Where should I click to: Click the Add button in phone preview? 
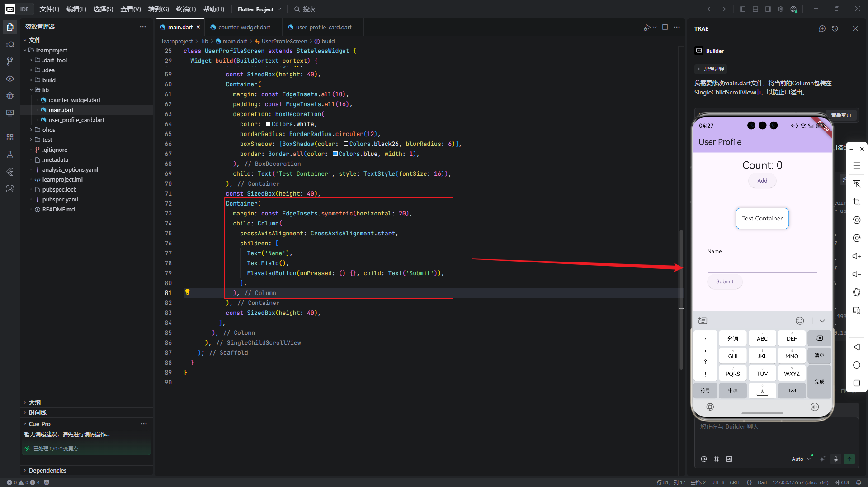point(762,180)
